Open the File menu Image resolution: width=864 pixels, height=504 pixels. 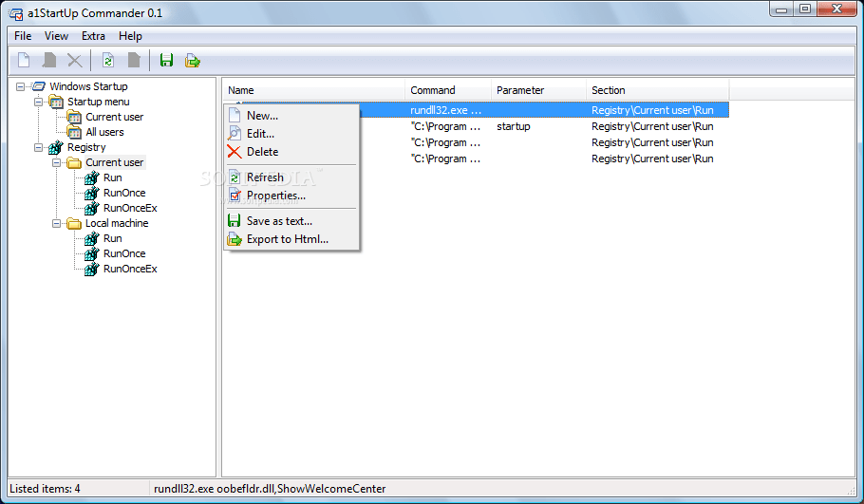tap(23, 36)
